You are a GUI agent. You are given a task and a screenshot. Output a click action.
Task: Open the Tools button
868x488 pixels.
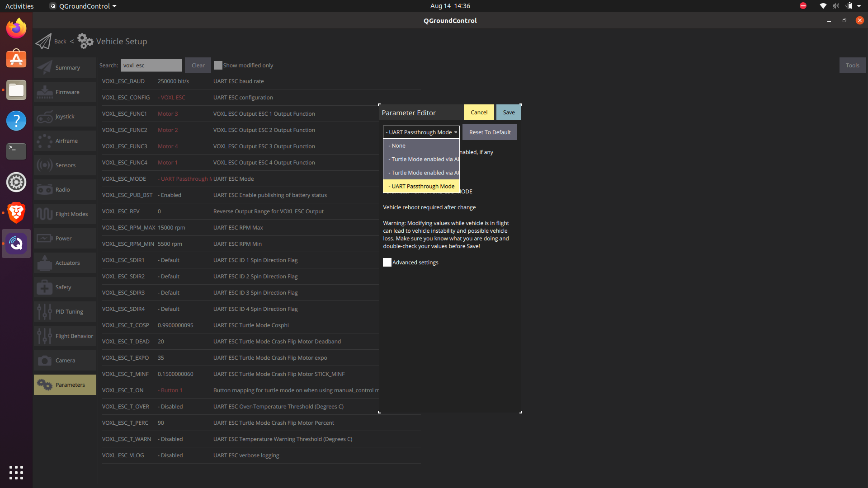coord(852,66)
